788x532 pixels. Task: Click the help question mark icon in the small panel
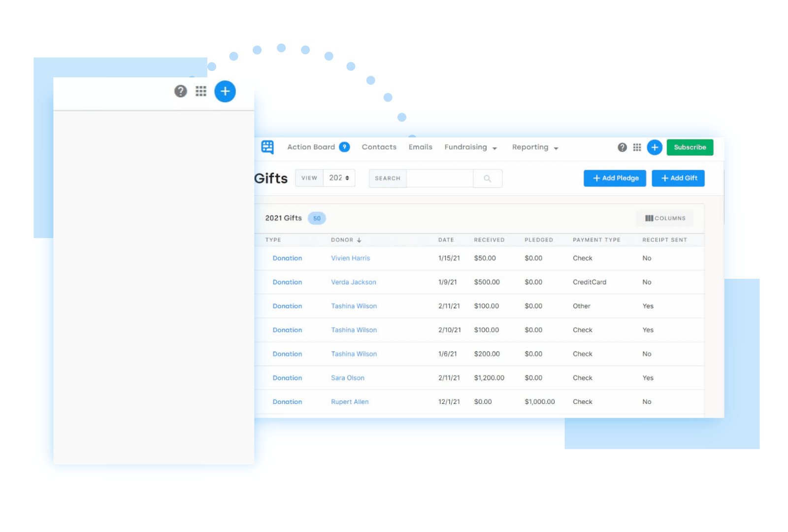click(180, 91)
